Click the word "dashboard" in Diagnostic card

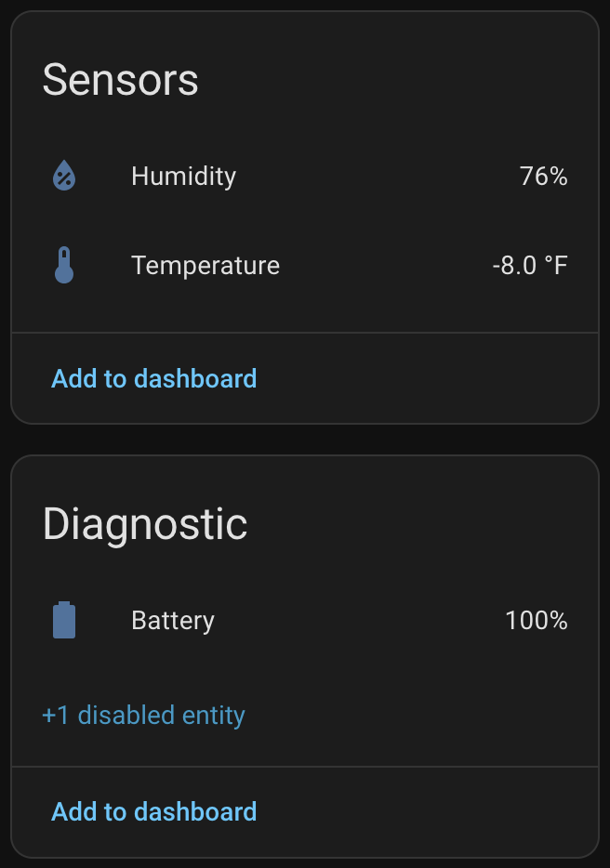pyautogui.click(x=195, y=811)
